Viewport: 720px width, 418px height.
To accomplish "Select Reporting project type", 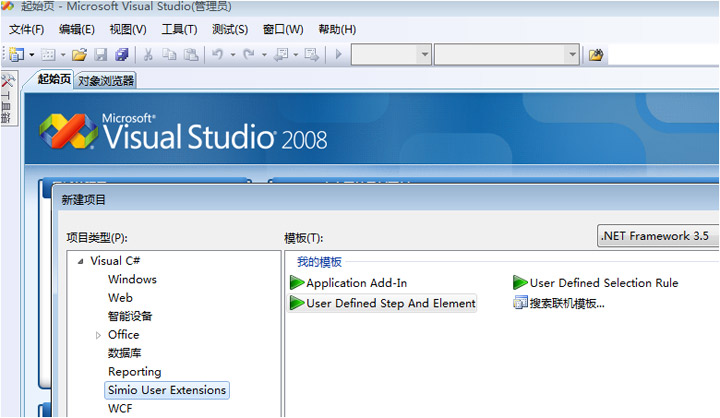I will (135, 372).
